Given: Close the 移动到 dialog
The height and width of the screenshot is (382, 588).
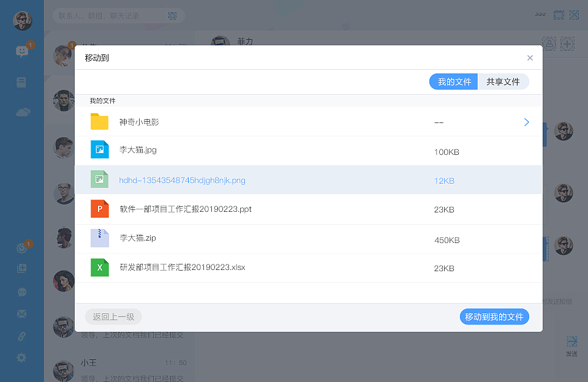Looking at the screenshot, I should pos(529,58).
